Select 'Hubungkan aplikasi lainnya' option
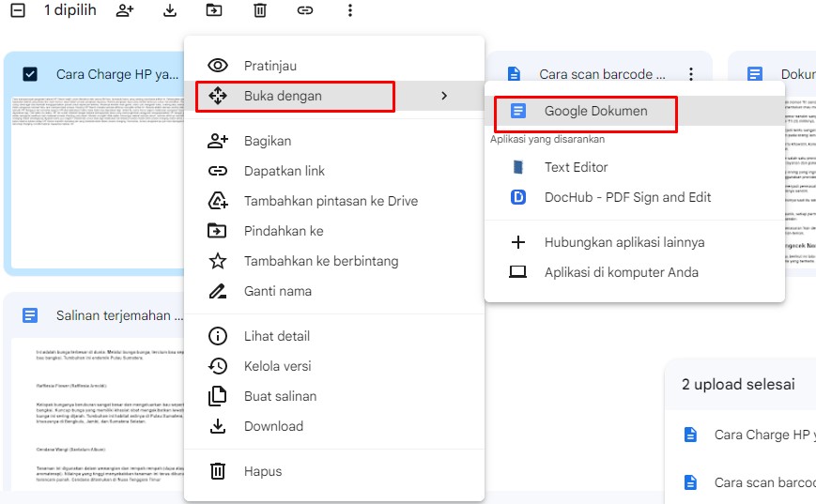The height and width of the screenshot is (504, 816). (635, 242)
